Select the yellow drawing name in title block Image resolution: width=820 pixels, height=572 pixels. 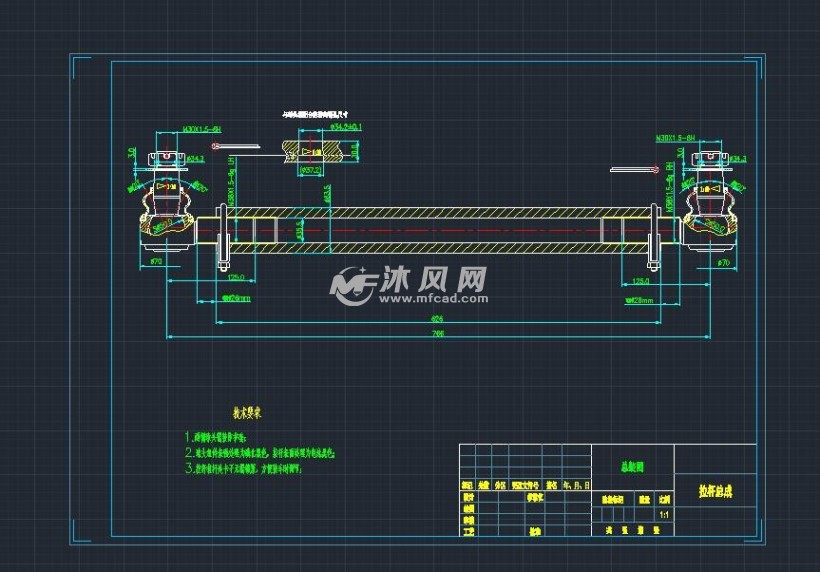[715, 493]
